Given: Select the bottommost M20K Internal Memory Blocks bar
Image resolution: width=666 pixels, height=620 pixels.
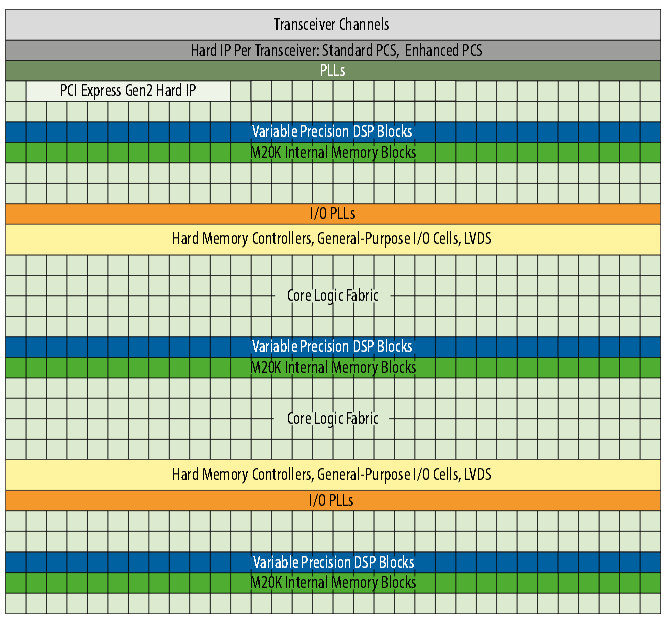Looking at the screenshot, I should pyautogui.click(x=333, y=583).
